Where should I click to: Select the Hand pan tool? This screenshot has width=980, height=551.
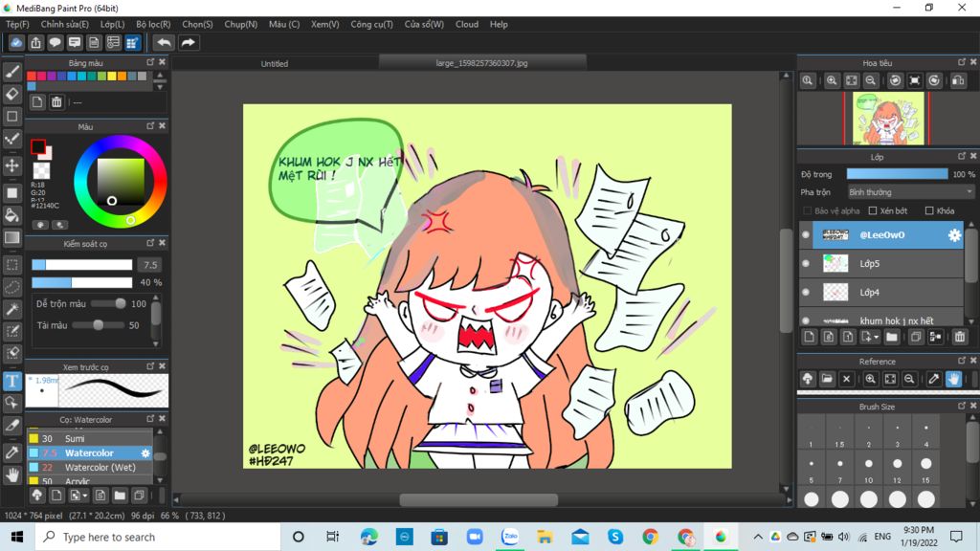(11, 474)
